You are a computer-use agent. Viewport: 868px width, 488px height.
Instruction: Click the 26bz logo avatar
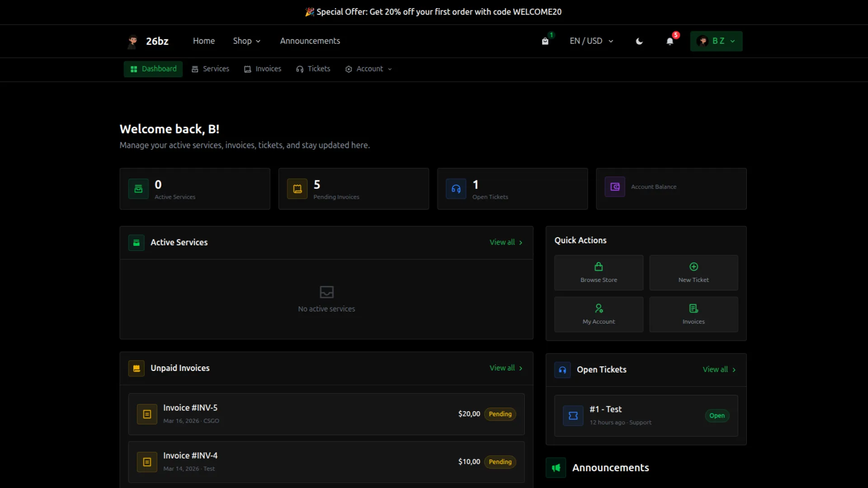132,41
